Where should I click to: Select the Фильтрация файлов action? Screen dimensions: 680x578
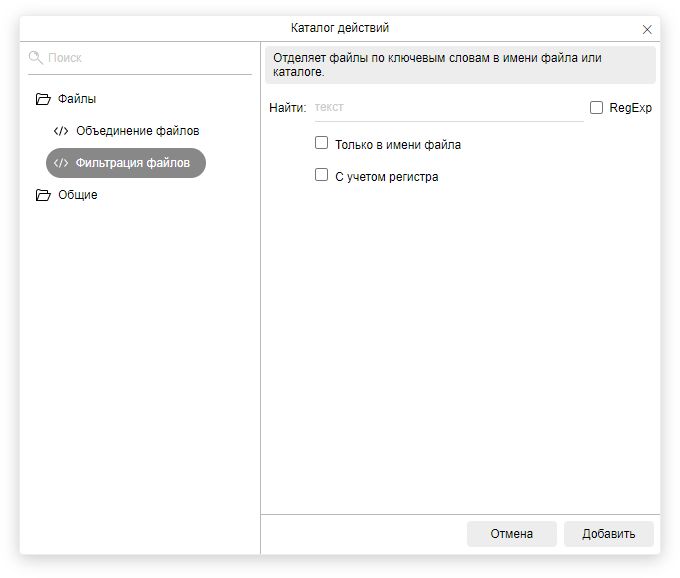click(x=132, y=163)
